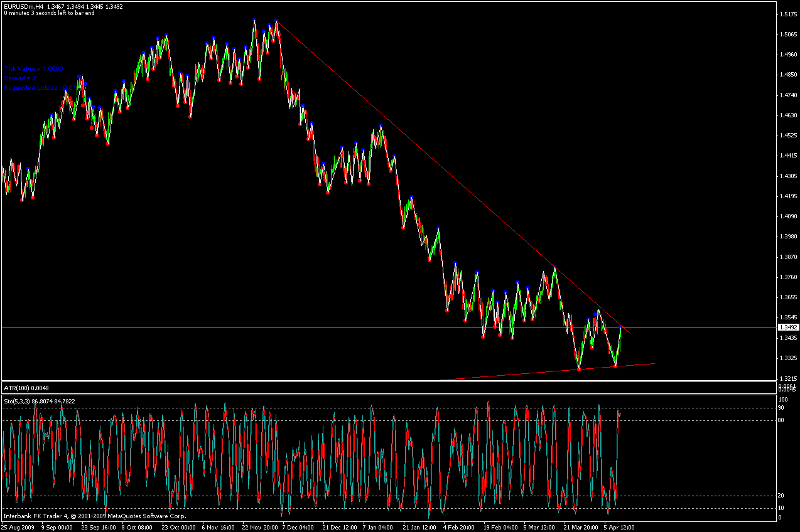This screenshot has height=532, width=800.
Task: Click the 7 Dec 04:00 time label
Action: (299, 528)
